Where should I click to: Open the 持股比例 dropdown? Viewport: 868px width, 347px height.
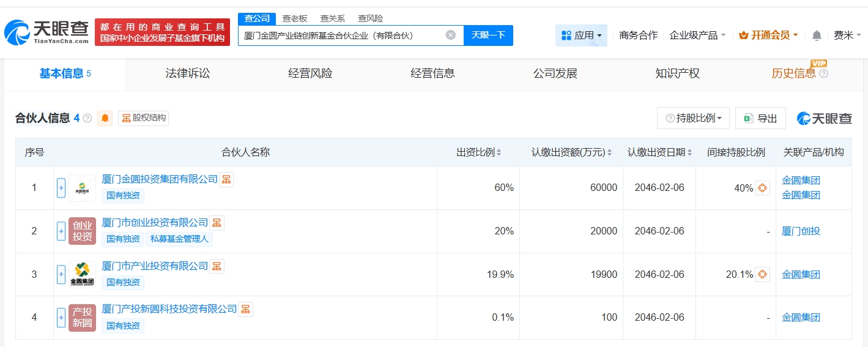(x=693, y=118)
